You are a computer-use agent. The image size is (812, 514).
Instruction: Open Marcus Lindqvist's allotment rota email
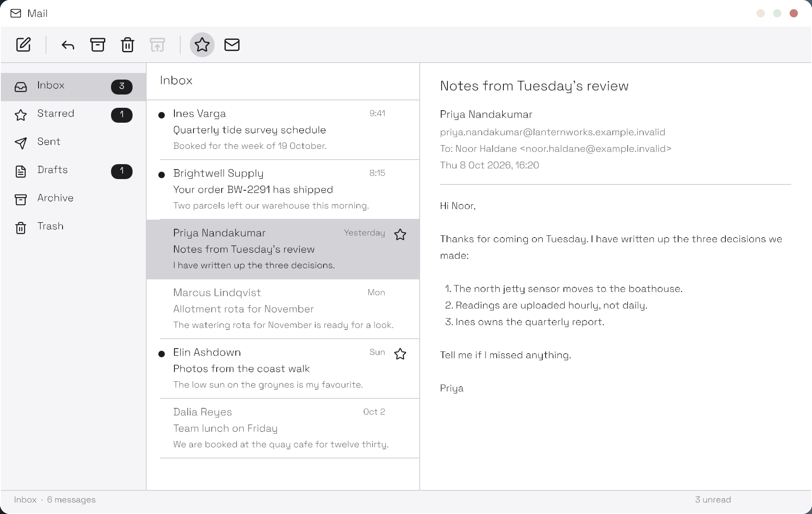(x=283, y=309)
